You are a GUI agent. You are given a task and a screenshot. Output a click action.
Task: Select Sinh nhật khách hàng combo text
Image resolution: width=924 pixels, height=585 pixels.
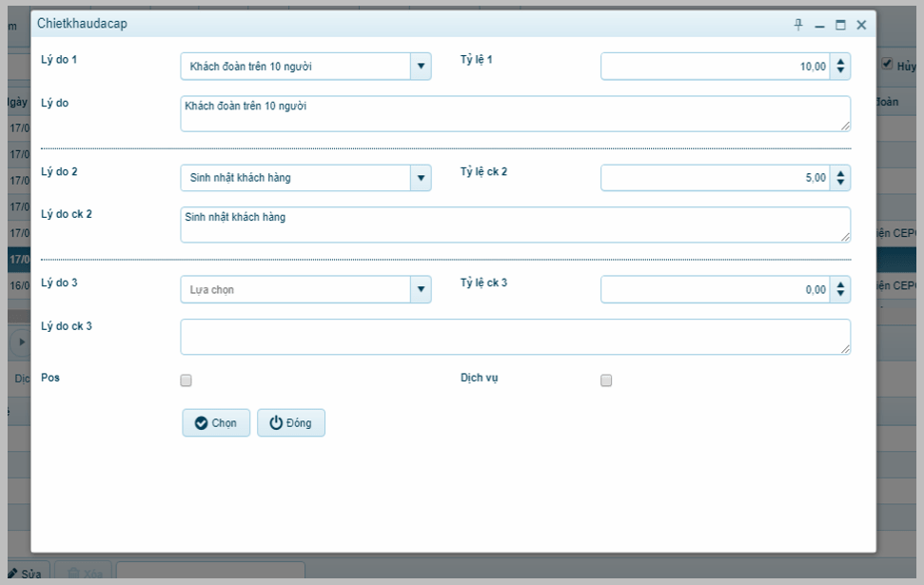click(x=240, y=178)
